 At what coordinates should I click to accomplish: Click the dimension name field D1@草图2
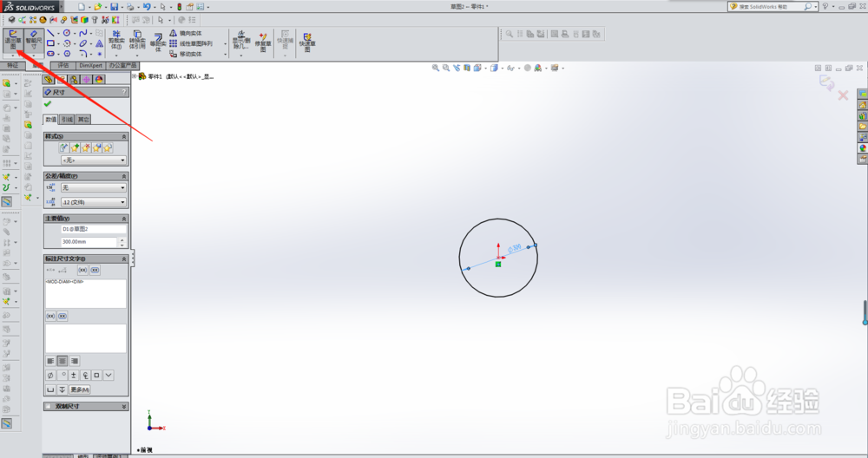94,229
